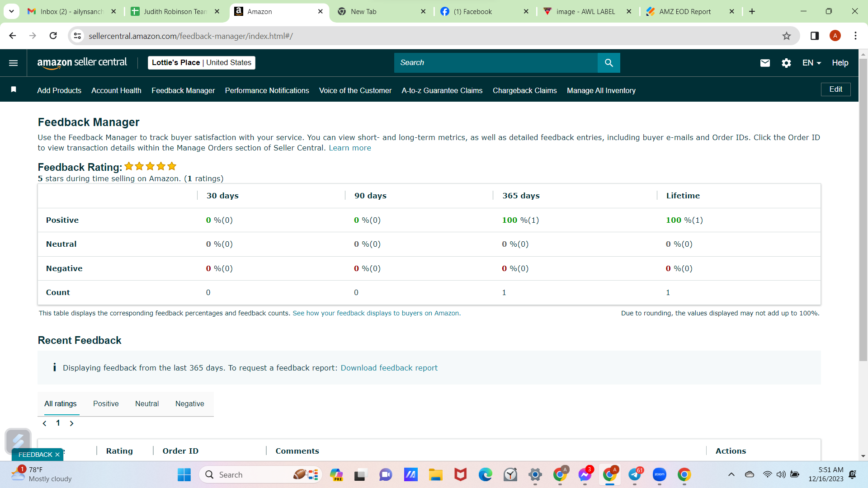Open the weather widget on taskbar
This screenshot has height=488, width=868.
[41, 474]
